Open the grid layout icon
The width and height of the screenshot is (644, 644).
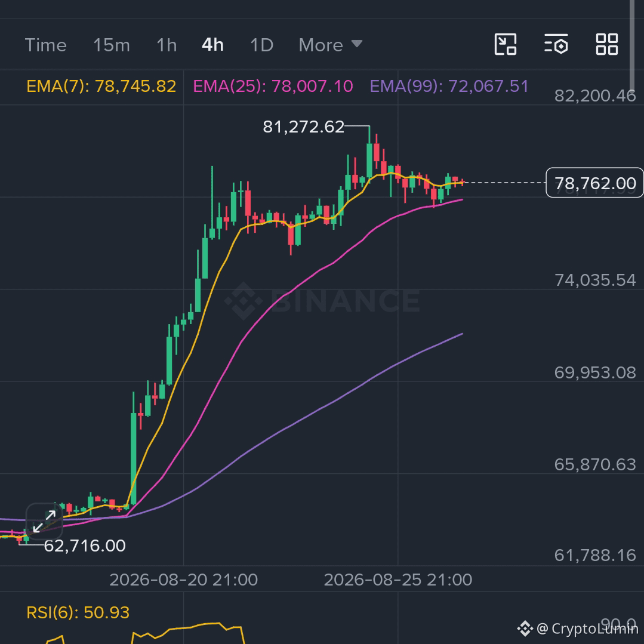607,44
